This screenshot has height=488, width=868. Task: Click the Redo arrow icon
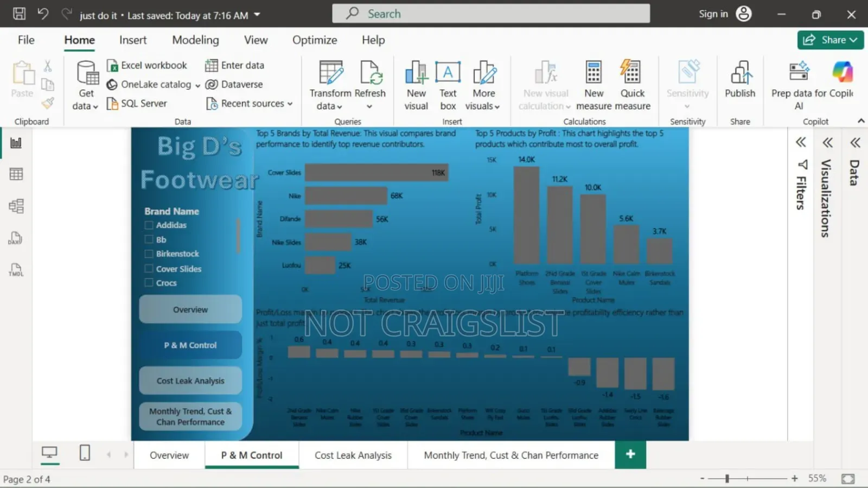(67, 14)
